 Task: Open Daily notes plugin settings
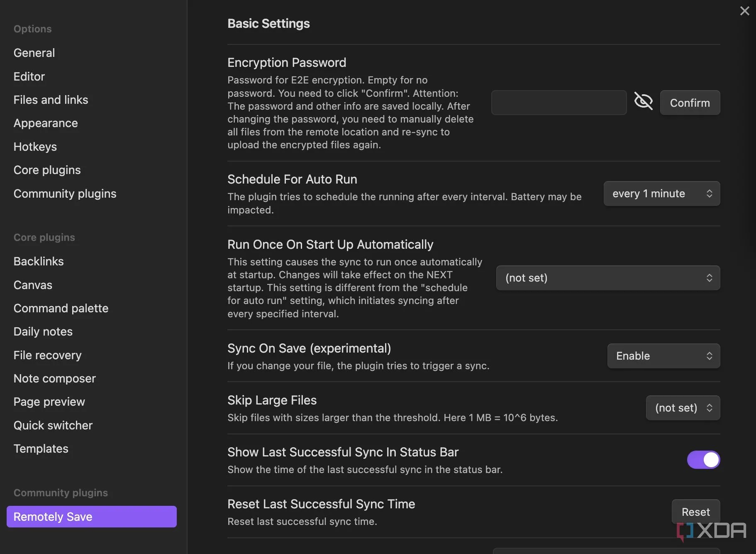[43, 331]
